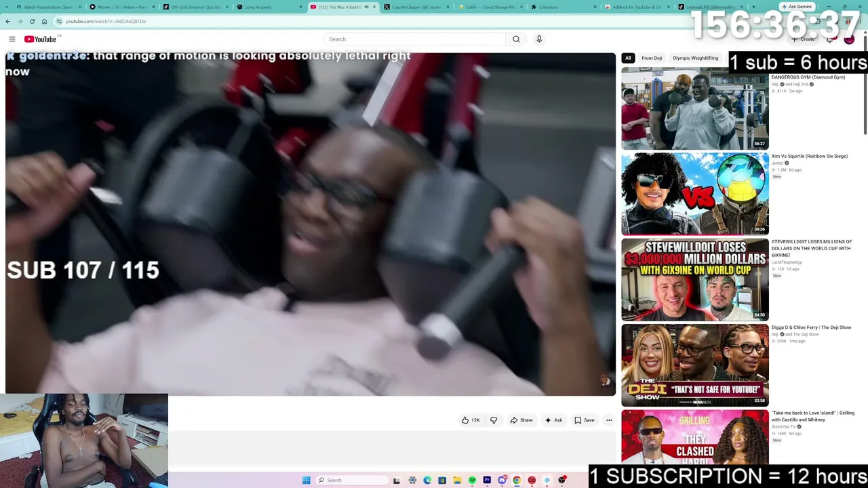Open the YouTube guide hamburger menu
The width and height of the screenshot is (868, 488).
[12, 39]
